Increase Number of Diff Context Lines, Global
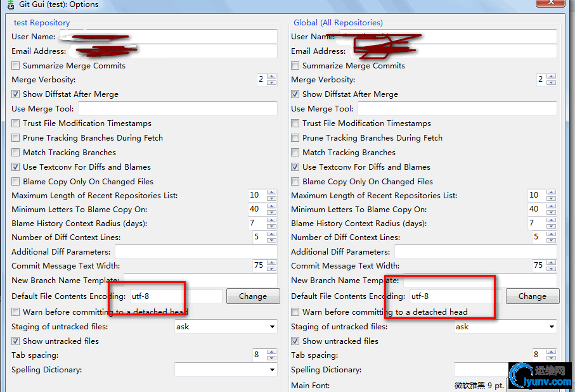This screenshot has width=575, height=392. (551, 234)
